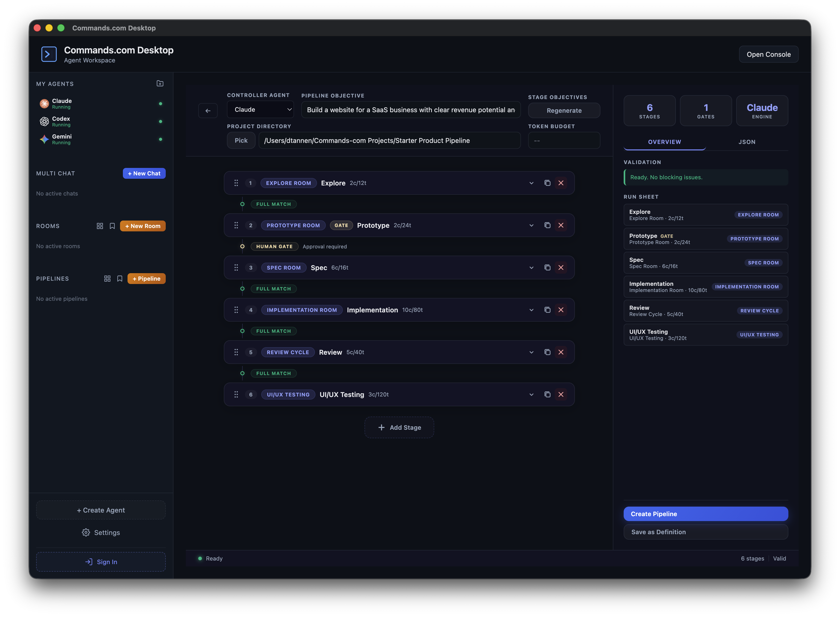
Task: Open Settings in the sidebar
Action: 101,533
